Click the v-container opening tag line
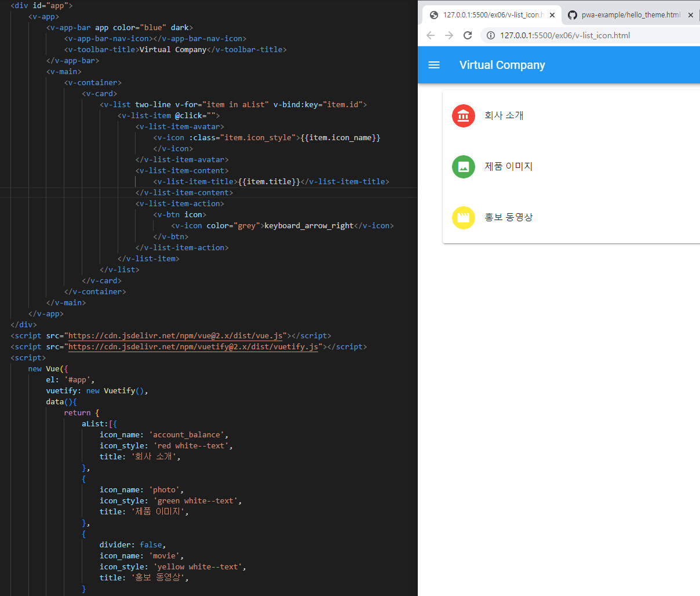The height and width of the screenshot is (596, 700). coord(93,83)
